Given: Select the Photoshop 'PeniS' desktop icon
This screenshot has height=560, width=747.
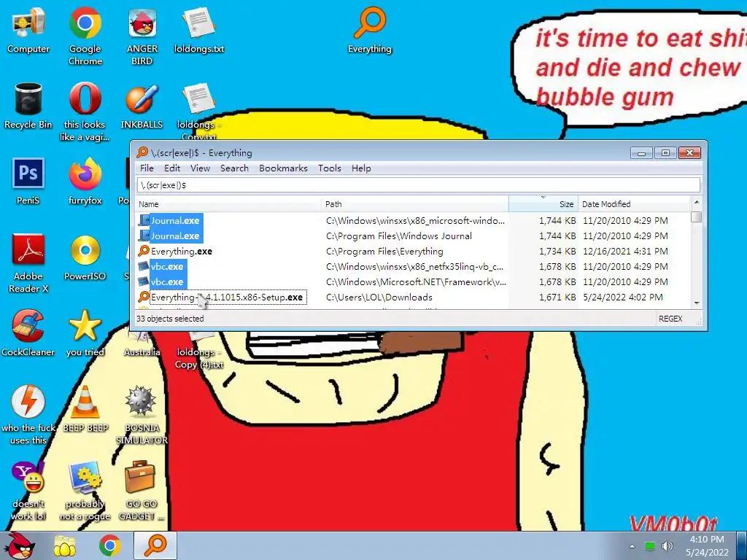Looking at the screenshot, I should point(28,182).
